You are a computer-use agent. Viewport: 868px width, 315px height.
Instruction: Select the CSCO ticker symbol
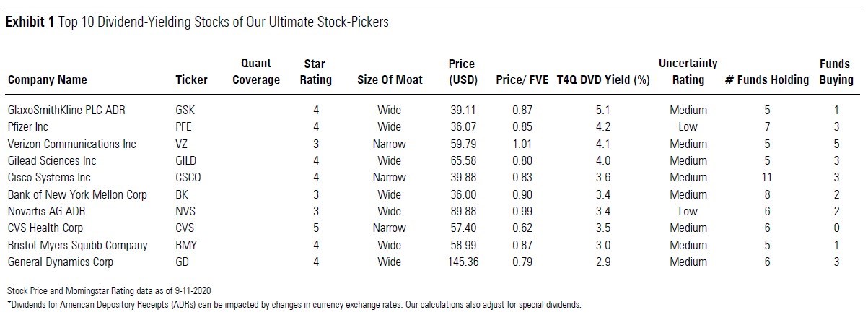click(x=188, y=178)
